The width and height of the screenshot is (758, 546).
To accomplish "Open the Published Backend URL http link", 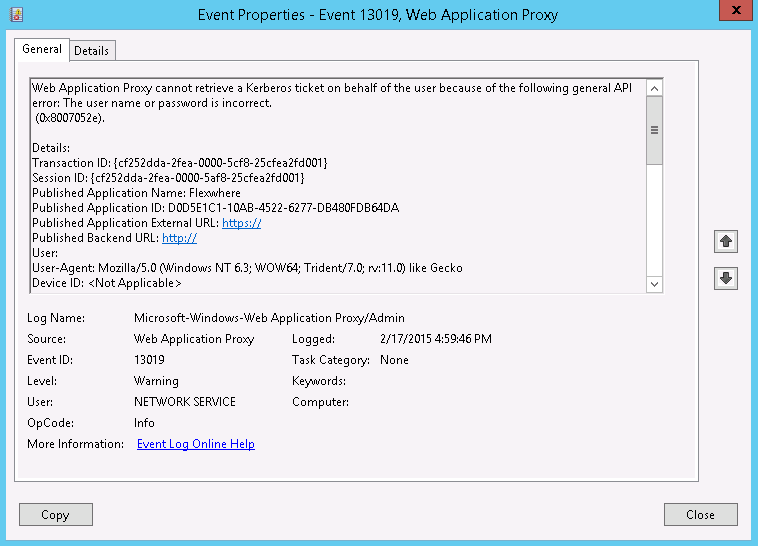I will (x=179, y=238).
